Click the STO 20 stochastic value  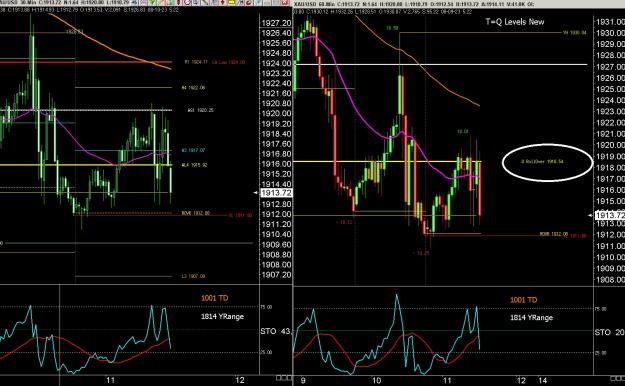609,333
